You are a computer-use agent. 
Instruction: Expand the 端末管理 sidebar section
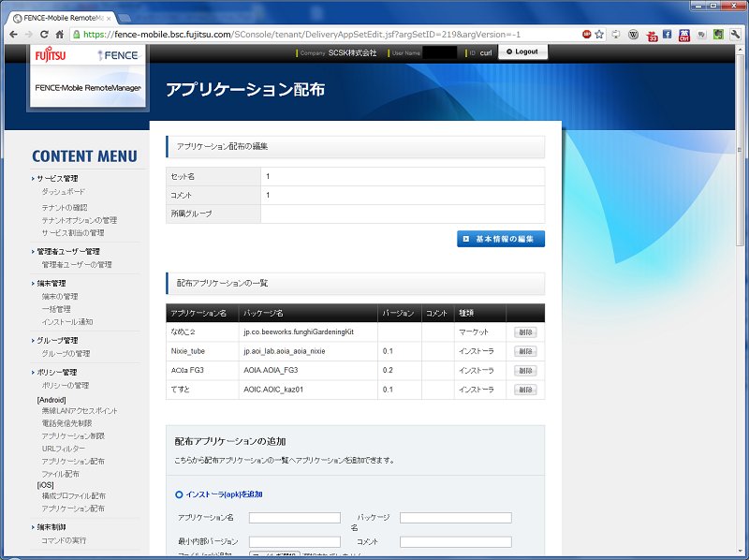point(51,283)
